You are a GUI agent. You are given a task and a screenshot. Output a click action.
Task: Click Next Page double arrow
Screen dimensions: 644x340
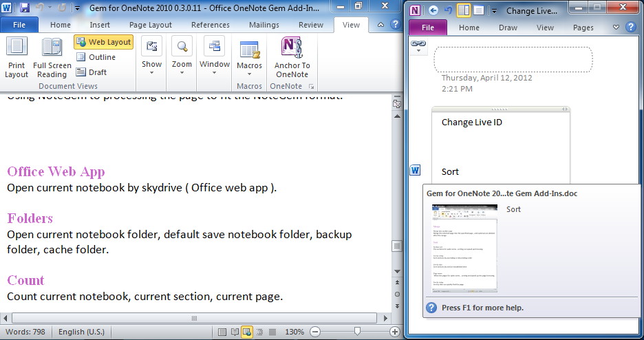[397, 306]
